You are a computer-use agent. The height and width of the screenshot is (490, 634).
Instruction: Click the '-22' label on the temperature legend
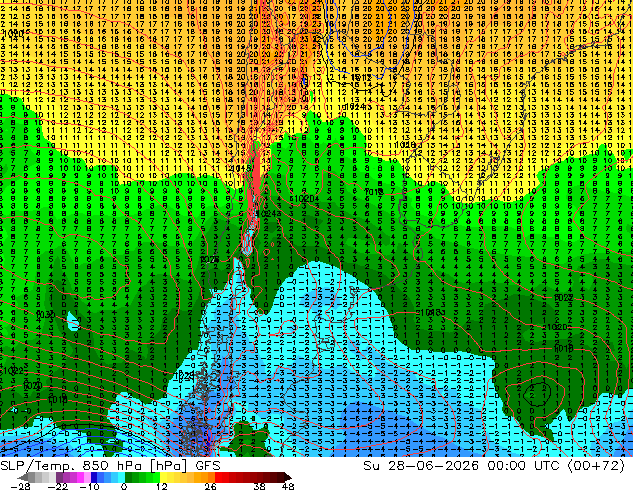click(x=58, y=486)
